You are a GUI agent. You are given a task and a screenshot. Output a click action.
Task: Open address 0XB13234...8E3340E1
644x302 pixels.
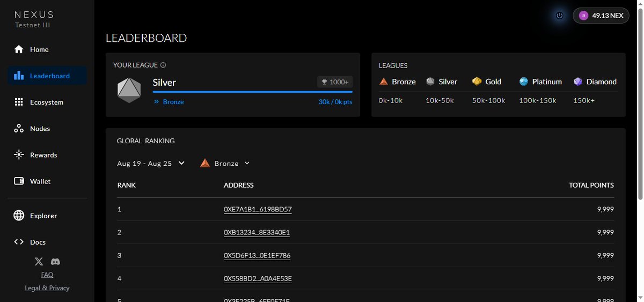click(x=257, y=232)
